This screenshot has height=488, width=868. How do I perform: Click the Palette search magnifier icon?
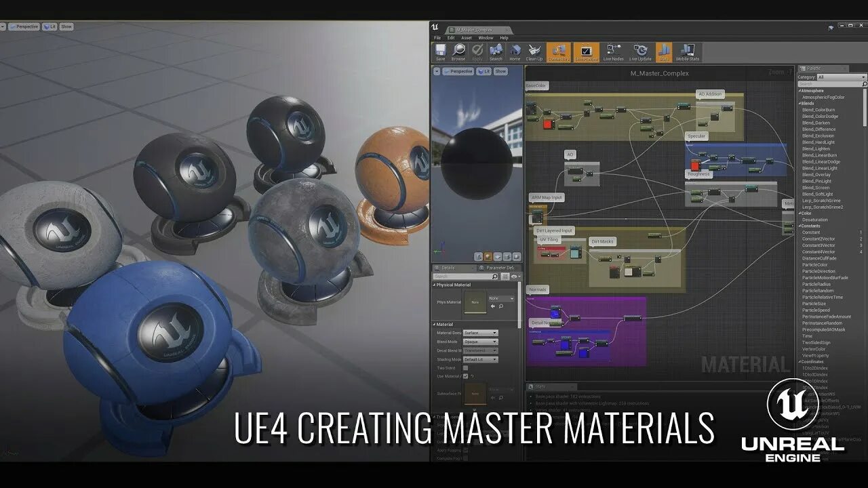pos(863,84)
